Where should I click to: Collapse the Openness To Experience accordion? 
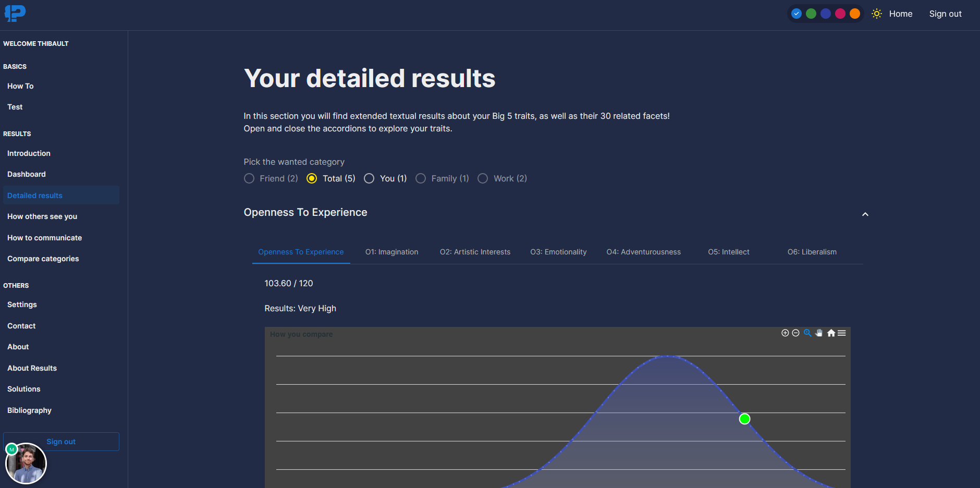click(x=865, y=214)
